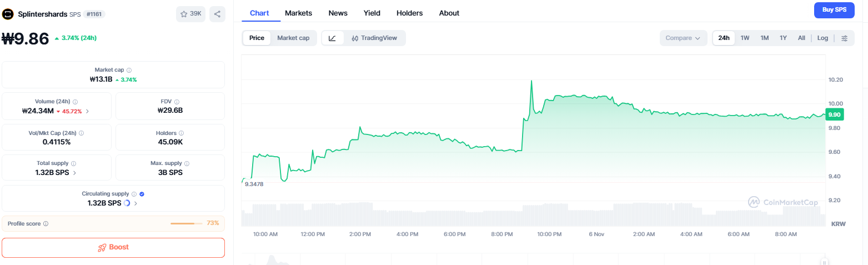The height and width of the screenshot is (265, 868).
Task: Click the ₩29.6B FDV value
Action: tap(170, 111)
